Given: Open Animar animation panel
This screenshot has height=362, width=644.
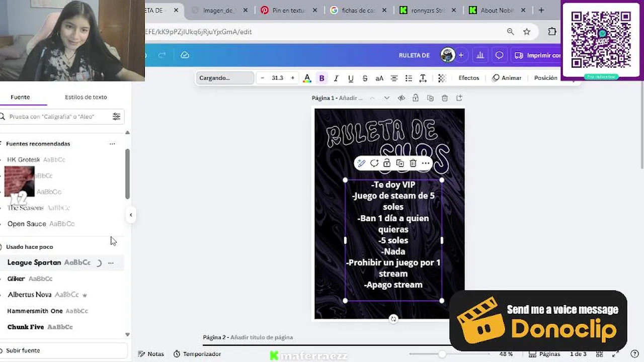Looking at the screenshot, I should pos(507,78).
